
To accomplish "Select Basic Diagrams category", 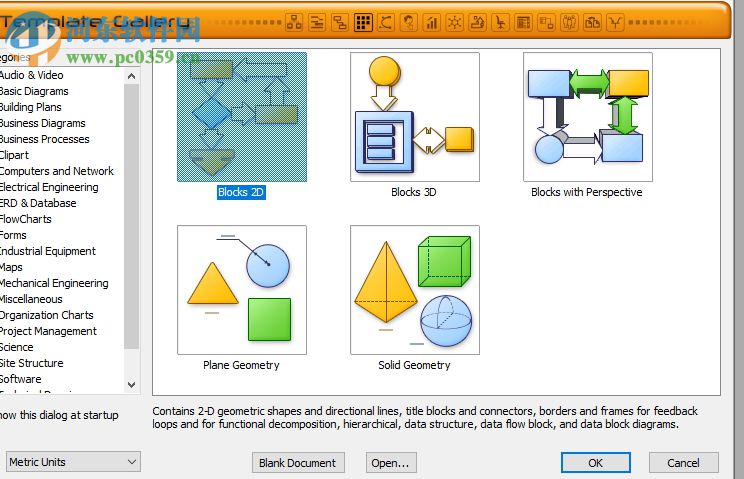I will [34, 91].
